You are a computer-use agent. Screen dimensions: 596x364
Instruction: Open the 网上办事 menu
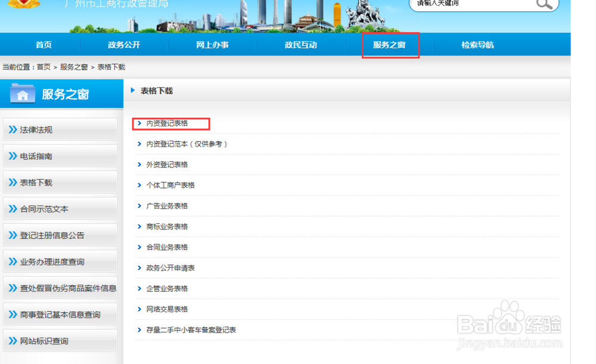pos(213,44)
